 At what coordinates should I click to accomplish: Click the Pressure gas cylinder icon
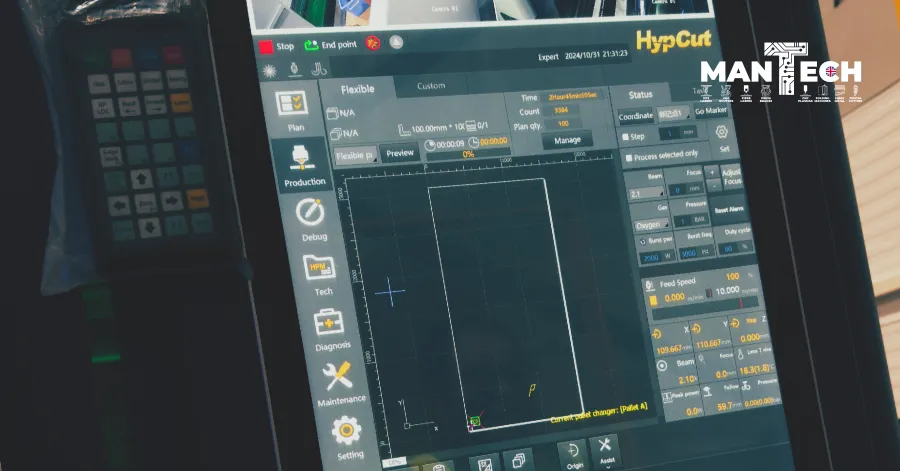tap(746, 386)
